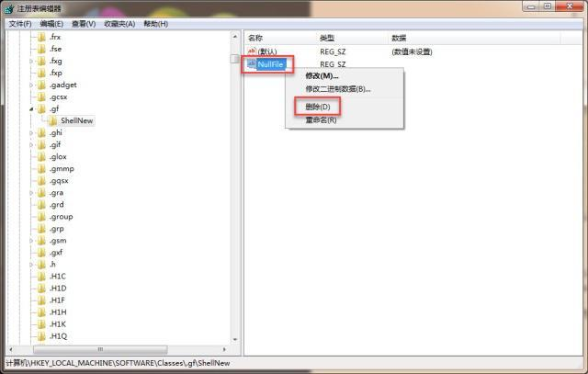The image size is (588, 374).
Task: Open the 文件(F) menu
Action: pos(20,24)
